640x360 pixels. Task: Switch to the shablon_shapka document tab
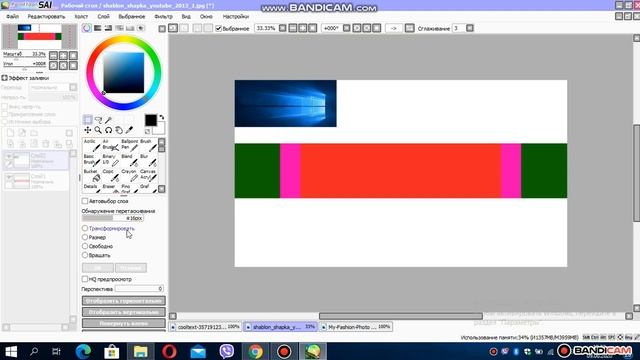[280, 327]
